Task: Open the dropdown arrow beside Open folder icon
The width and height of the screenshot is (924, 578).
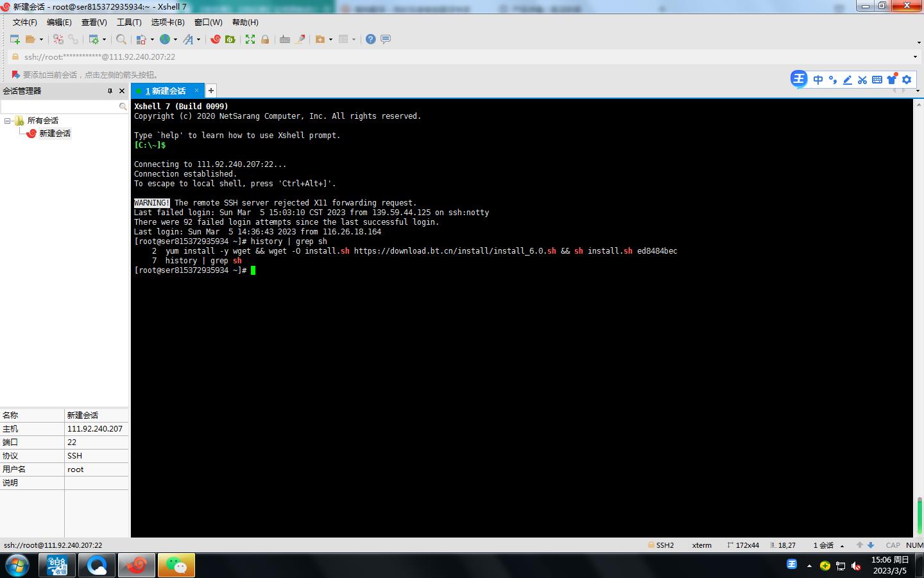Action: (x=41, y=39)
